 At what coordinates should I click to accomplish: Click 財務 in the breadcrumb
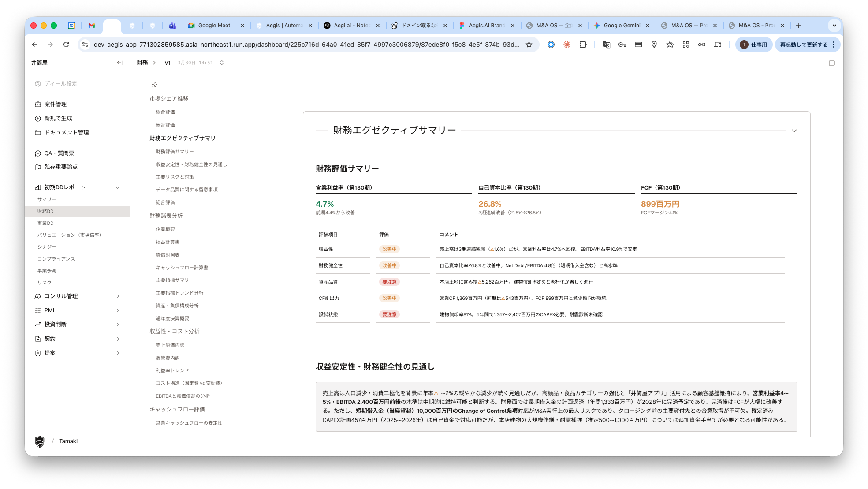point(142,63)
